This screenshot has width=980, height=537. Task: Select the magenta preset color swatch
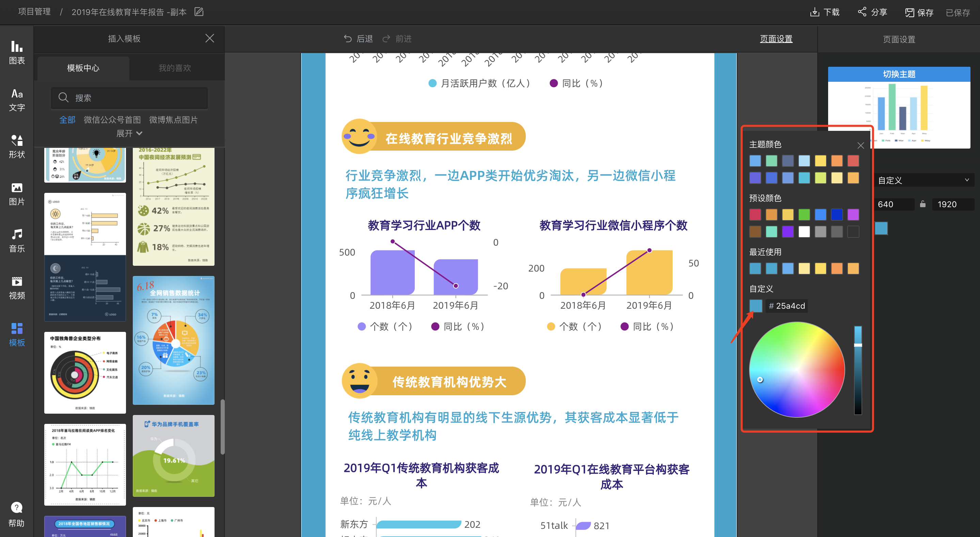[x=853, y=215]
